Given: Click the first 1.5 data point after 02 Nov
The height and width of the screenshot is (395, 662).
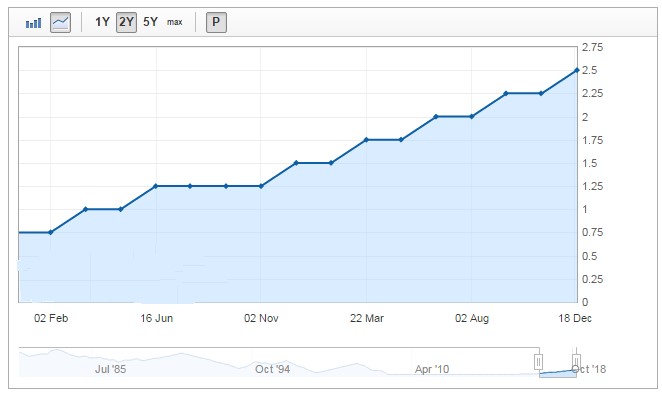Looking at the screenshot, I should coord(296,163).
